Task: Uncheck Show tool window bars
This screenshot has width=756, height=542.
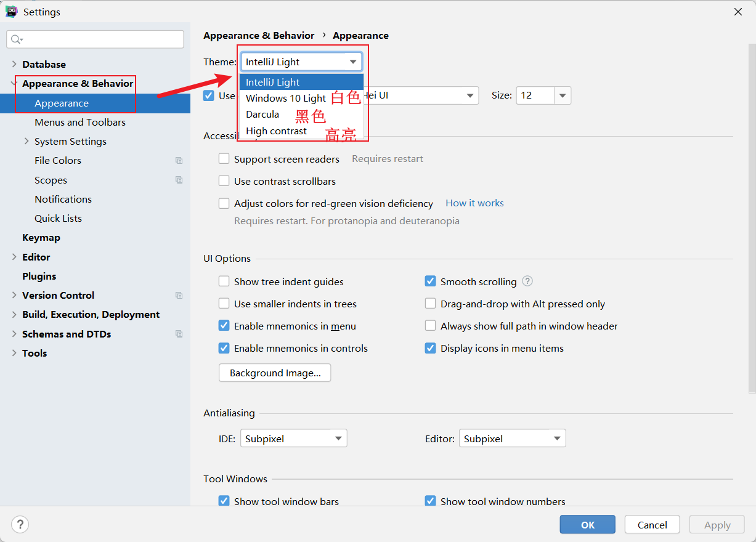Action: [224, 501]
